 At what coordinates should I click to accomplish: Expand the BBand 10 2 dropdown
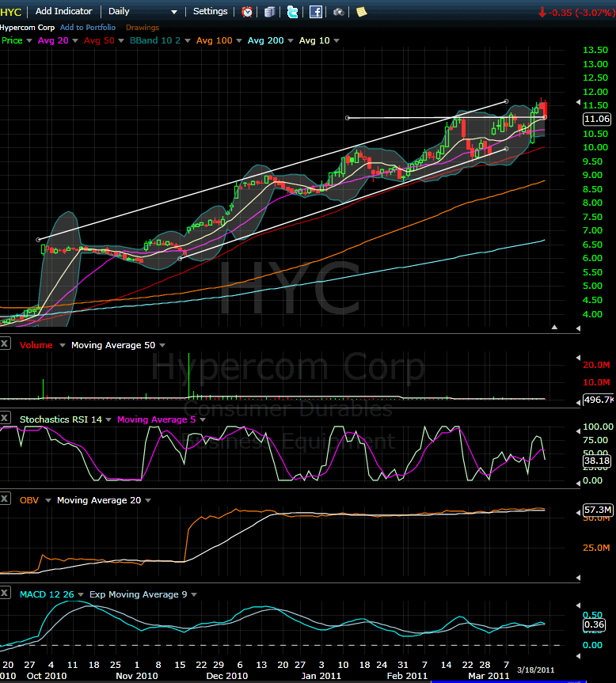pos(188,40)
